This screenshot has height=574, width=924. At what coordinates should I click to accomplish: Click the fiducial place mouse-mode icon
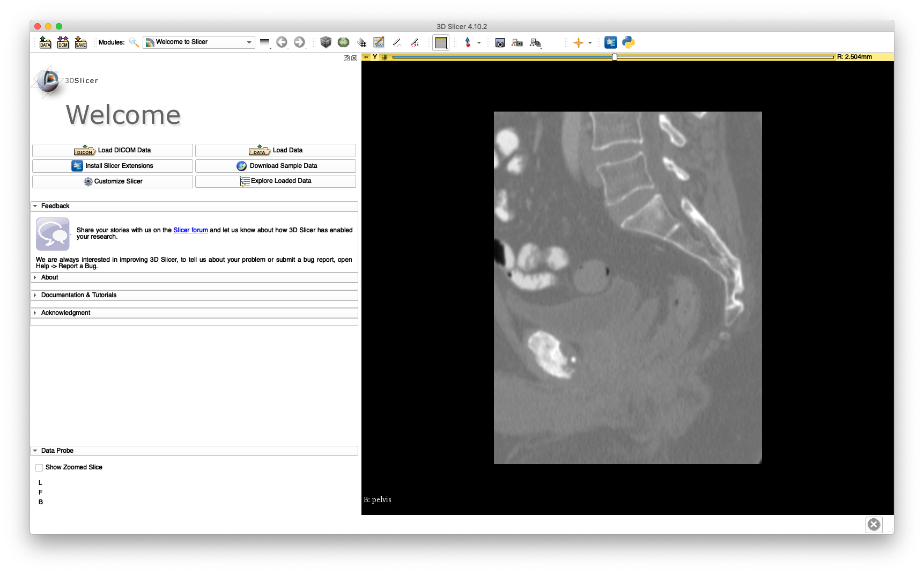[468, 42]
